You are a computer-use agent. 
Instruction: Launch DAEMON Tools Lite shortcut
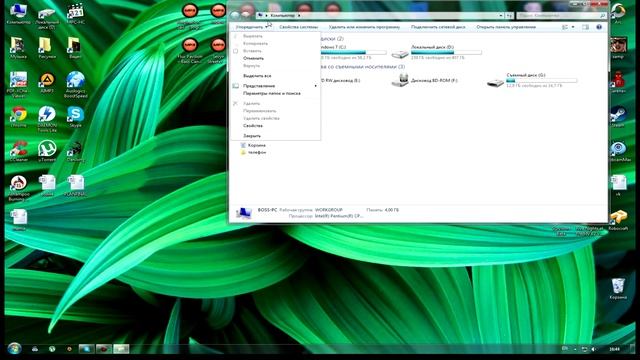click(47, 119)
